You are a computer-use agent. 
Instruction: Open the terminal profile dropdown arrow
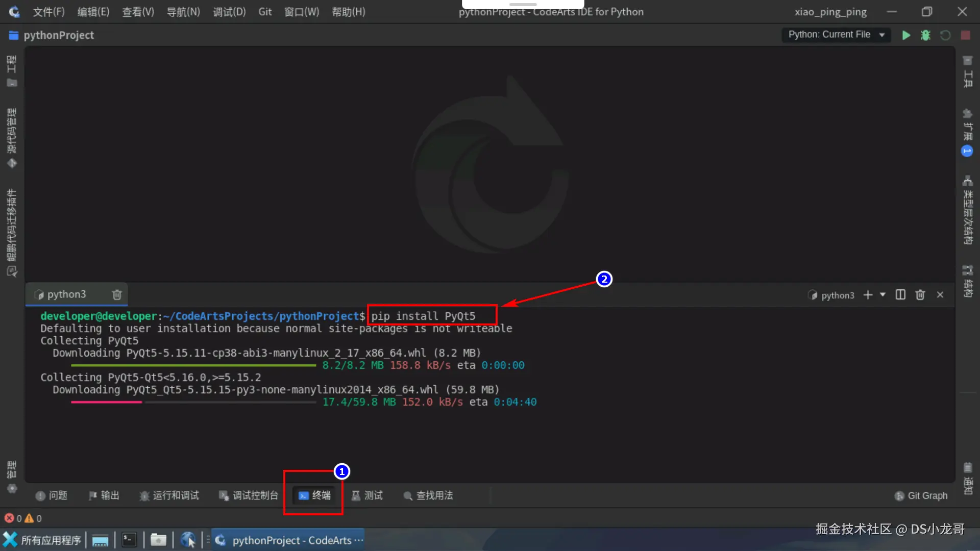(x=881, y=295)
